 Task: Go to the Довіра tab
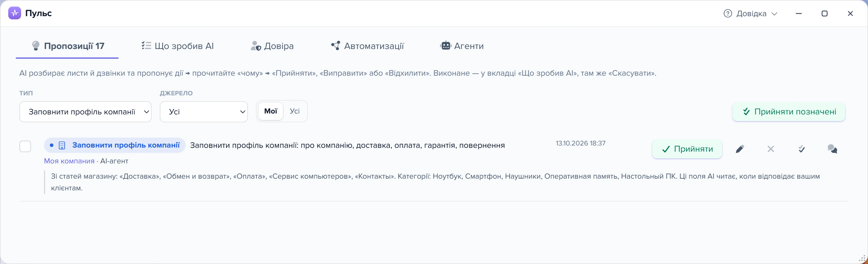pos(272,46)
